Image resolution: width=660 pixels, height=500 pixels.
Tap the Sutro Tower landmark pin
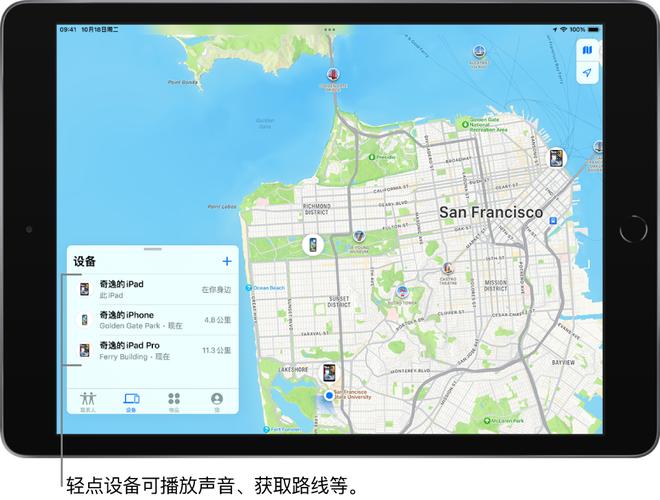pyautogui.click(x=402, y=291)
